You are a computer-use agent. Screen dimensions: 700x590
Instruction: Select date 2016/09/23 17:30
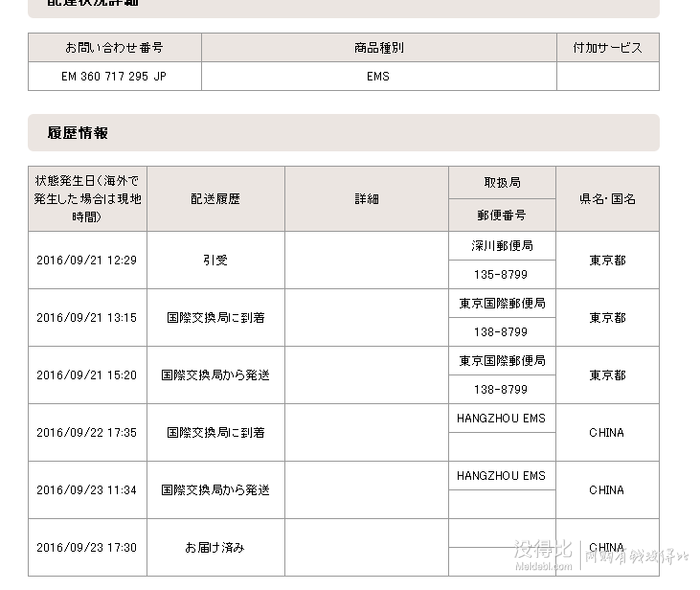click(87, 548)
